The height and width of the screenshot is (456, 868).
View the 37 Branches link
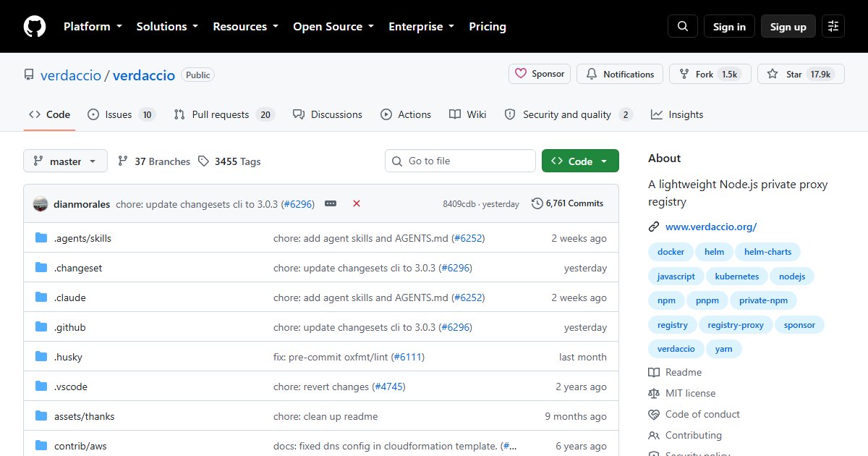154,161
